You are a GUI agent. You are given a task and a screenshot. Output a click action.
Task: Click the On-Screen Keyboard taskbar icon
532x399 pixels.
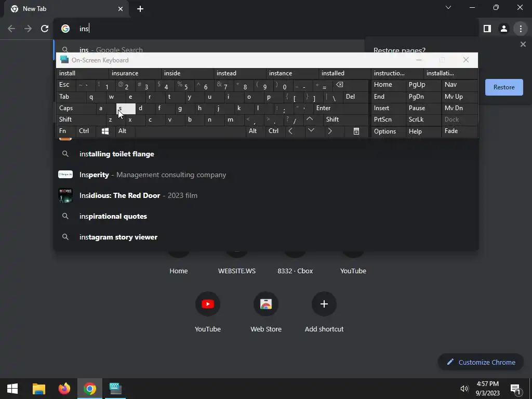point(115,389)
